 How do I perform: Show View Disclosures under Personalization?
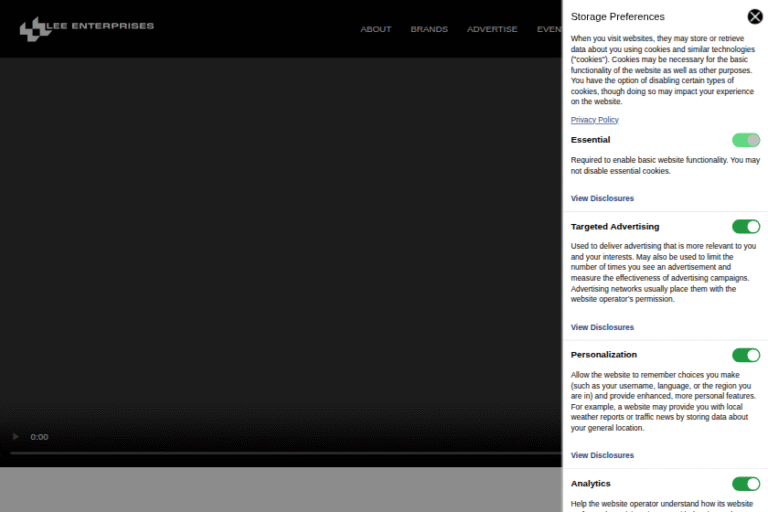click(x=602, y=455)
